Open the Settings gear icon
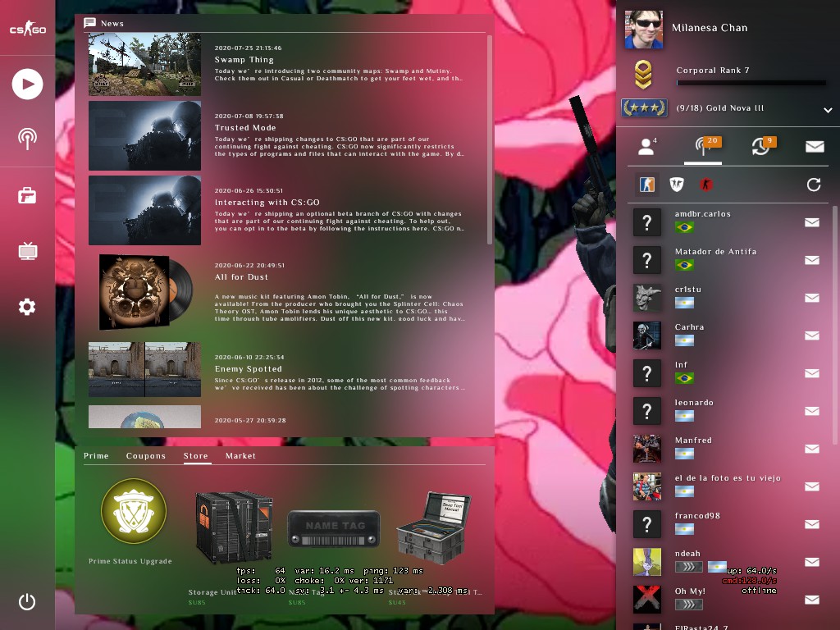This screenshot has width=840, height=630. (x=27, y=307)
